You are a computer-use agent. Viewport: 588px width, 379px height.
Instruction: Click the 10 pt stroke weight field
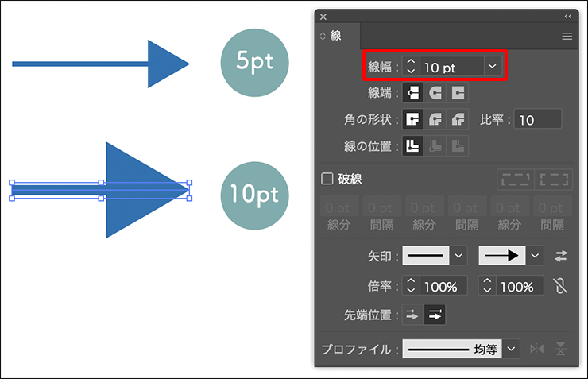click(452, 67)
